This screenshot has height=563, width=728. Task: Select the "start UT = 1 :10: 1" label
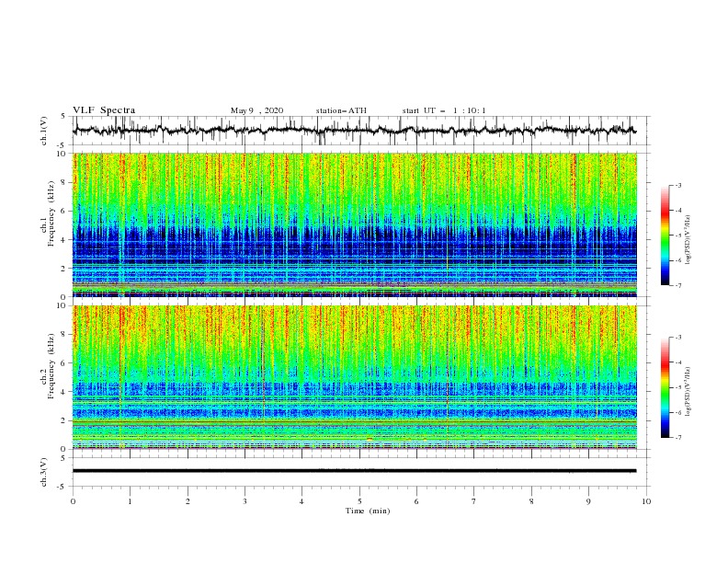(x=444, y=110)
